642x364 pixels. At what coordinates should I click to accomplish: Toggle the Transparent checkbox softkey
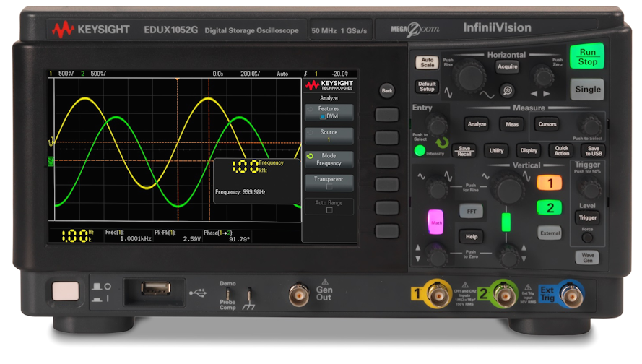tap(329, 183)
